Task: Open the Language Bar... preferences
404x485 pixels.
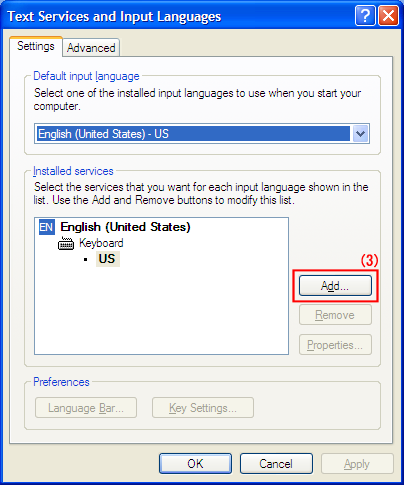Action: click(x=86, y=408)
